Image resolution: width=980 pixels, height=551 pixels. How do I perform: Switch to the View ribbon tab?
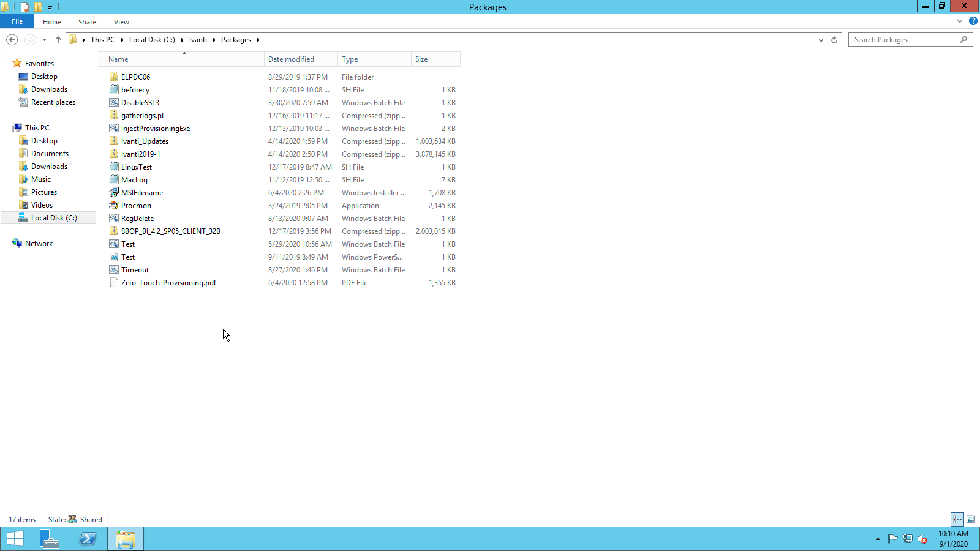(121, 21)
